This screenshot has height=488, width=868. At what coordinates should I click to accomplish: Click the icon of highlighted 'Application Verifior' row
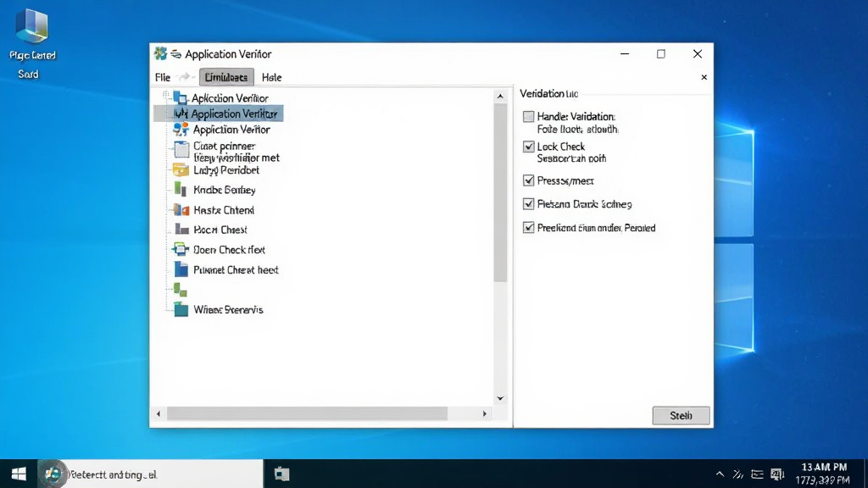[x=181, y=114]
